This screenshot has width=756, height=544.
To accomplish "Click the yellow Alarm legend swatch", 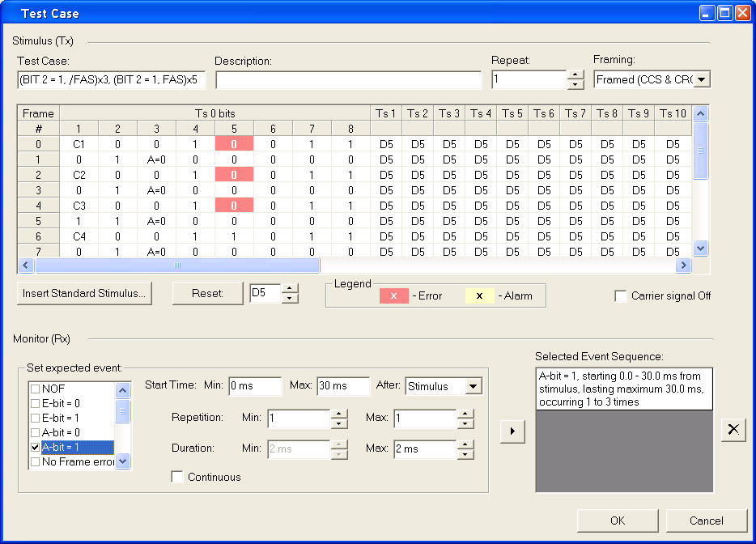I will tap(480, 295).
